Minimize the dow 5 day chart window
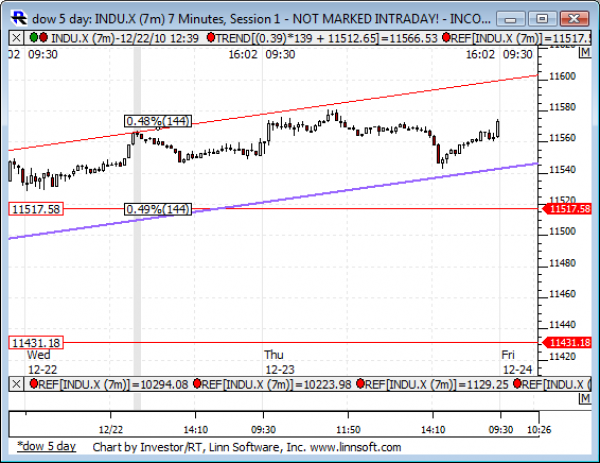This screenshot has height=463, width=600. pyautogui.click(x=511, y=18)
